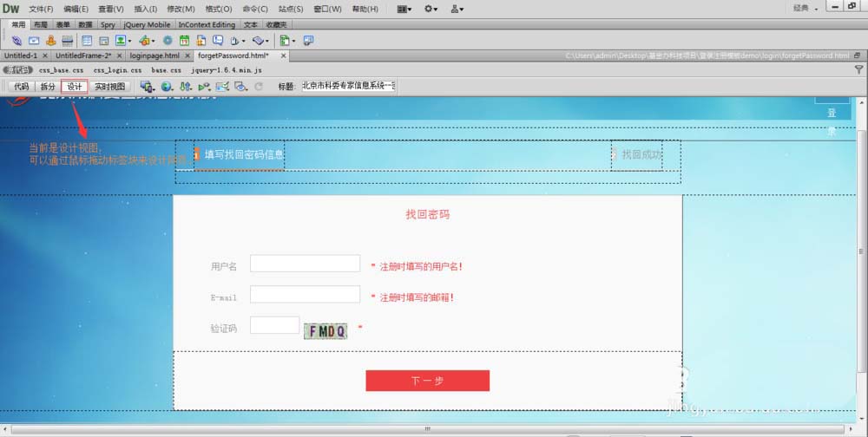Open the 经典 workspace switcher dropdown
The width and height of the screenshot is (868, 437).
click(x=806, y=9)
